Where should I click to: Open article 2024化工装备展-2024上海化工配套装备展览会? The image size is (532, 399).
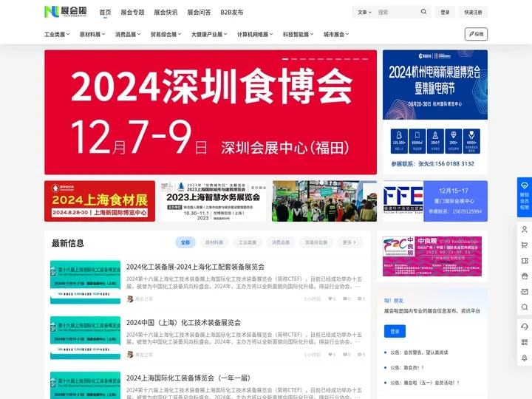(x=195, y=267)
